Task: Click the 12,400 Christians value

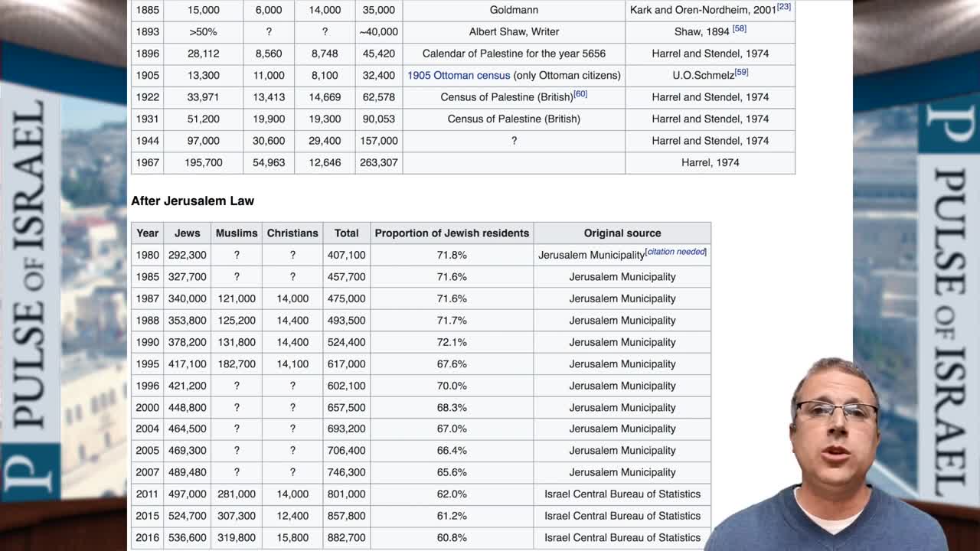Action: coord(292,516)
